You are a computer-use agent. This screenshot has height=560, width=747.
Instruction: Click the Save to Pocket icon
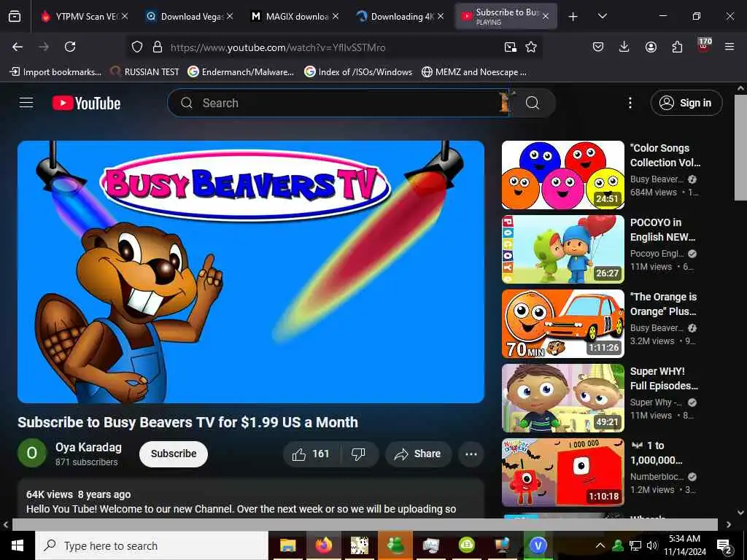(x=598, y=47)
